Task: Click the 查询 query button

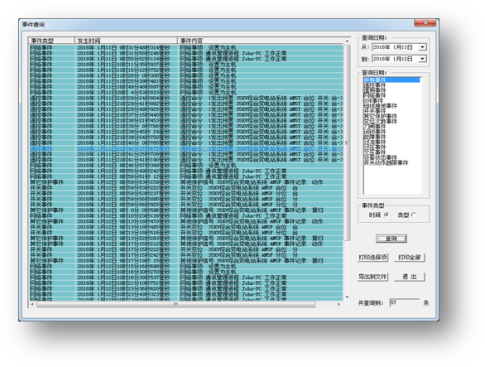Action: click(391, 238)
